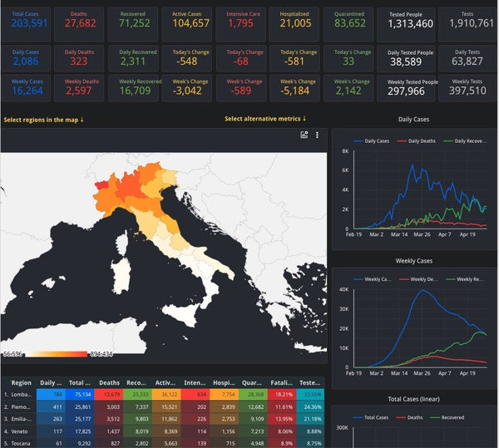Toggle Deaths legend in linear chart
This screenshot has width=499, height=448.
pos(409,417)
